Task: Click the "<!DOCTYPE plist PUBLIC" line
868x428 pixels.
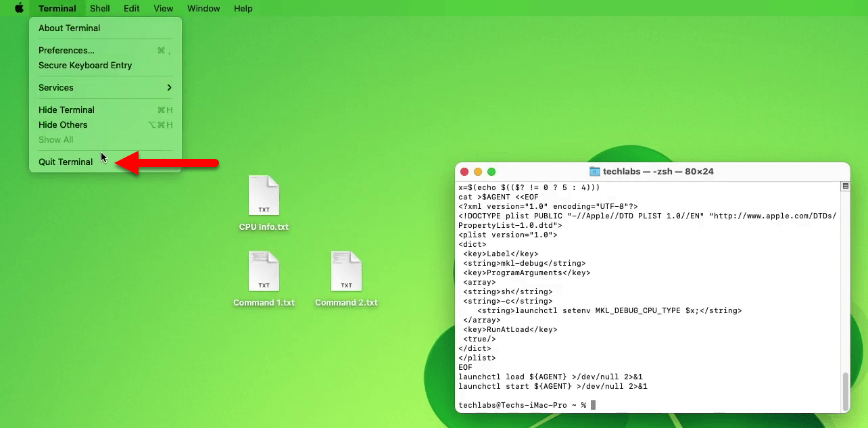Action: click(x=648, y=216)
